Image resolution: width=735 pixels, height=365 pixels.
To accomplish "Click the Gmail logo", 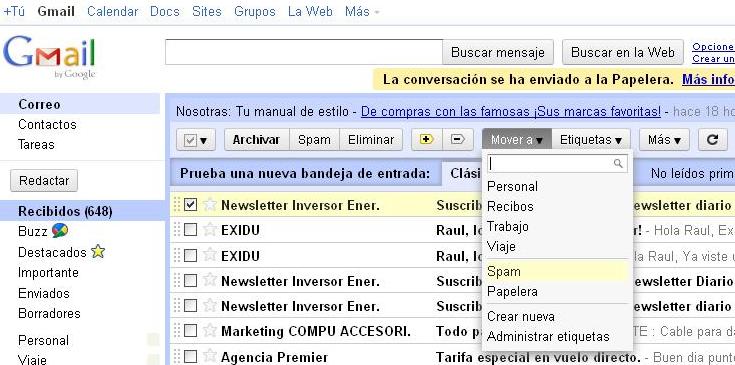I will [50, 58].
